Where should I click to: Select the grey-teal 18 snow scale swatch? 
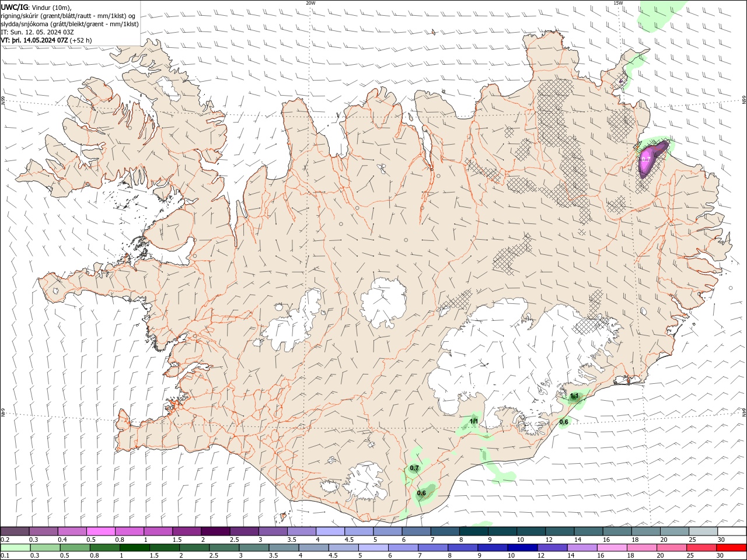point(646,531)
